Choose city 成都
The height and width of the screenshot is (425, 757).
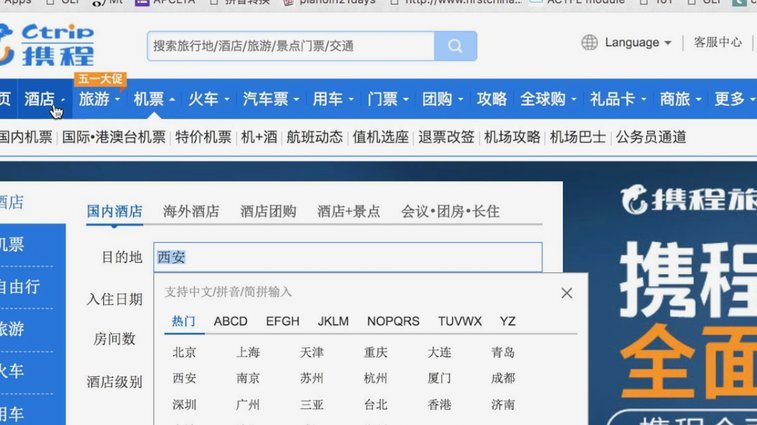(x=503, y=378)
